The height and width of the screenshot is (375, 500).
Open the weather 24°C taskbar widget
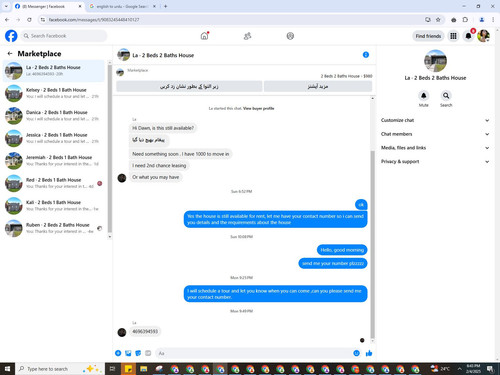click(440, 369)
